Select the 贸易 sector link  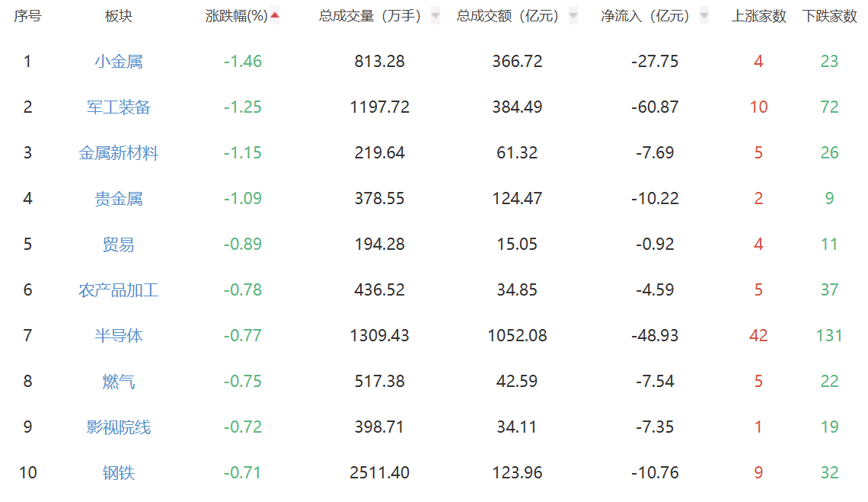[119, 245]
